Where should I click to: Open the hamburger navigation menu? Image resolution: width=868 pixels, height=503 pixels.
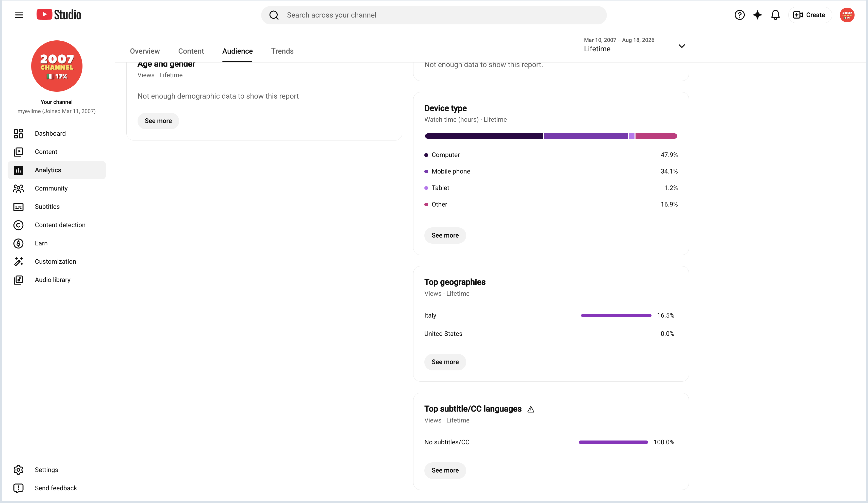click(x=19, y=15)
